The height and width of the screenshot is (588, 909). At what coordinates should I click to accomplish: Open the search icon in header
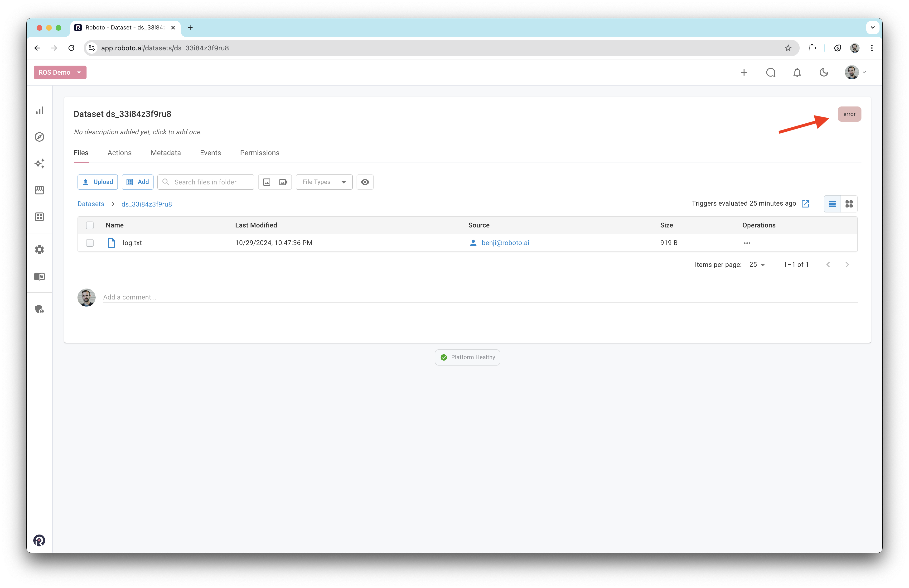coord(771,72)
